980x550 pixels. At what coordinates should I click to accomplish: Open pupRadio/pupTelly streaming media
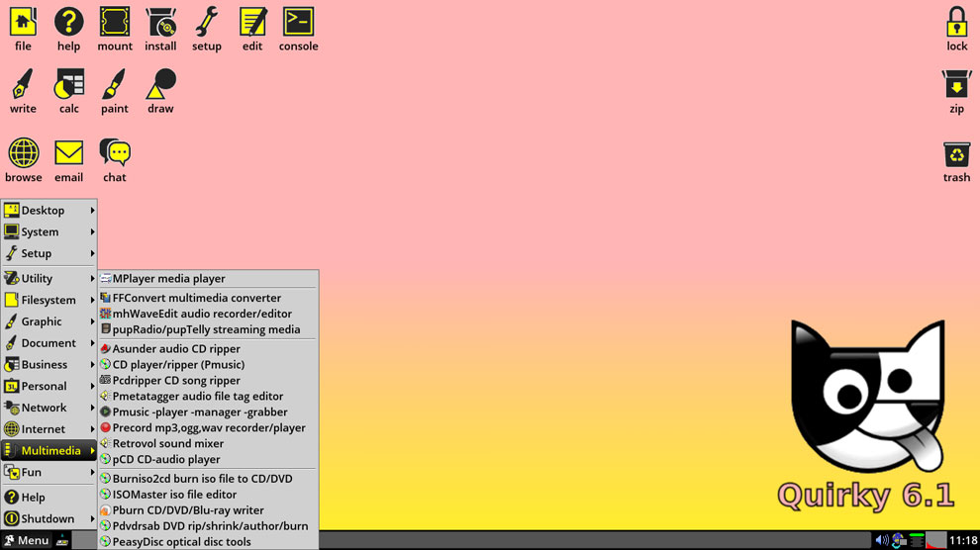click(x=208, y=329)
